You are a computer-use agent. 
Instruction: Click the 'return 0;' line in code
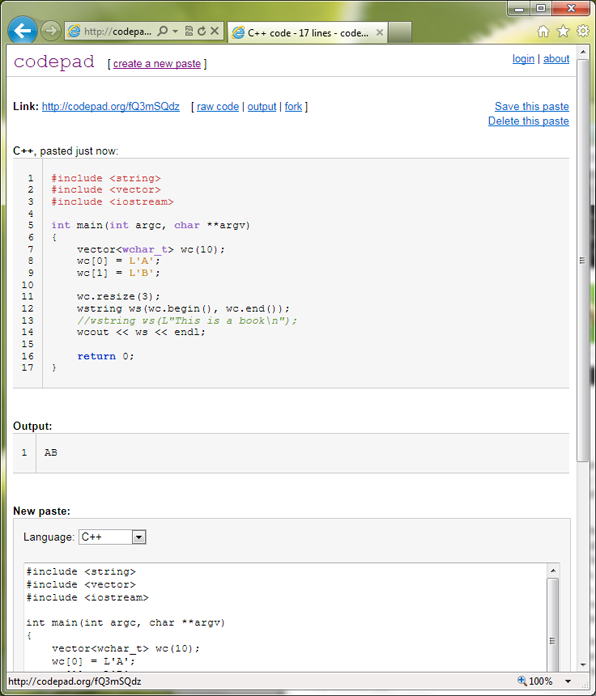(106, 356)
